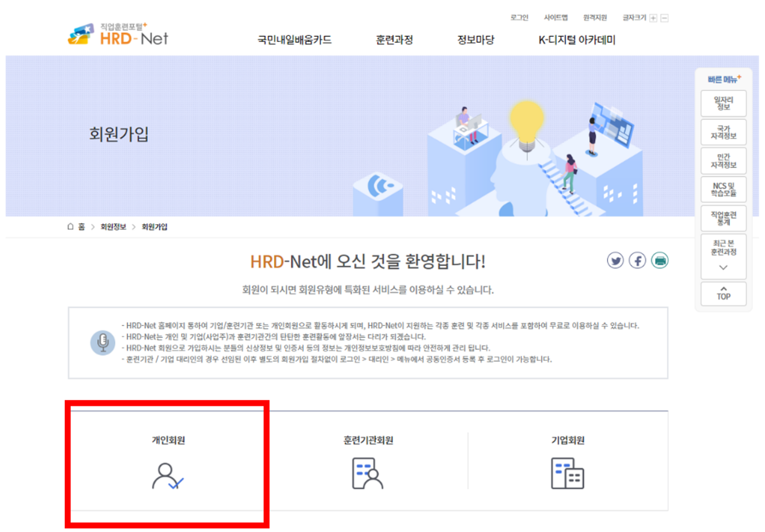The height and width of the screenshot is (532, 765).
Task: Open 민간 자격정보 quick menu
Action: pos(723,161)
